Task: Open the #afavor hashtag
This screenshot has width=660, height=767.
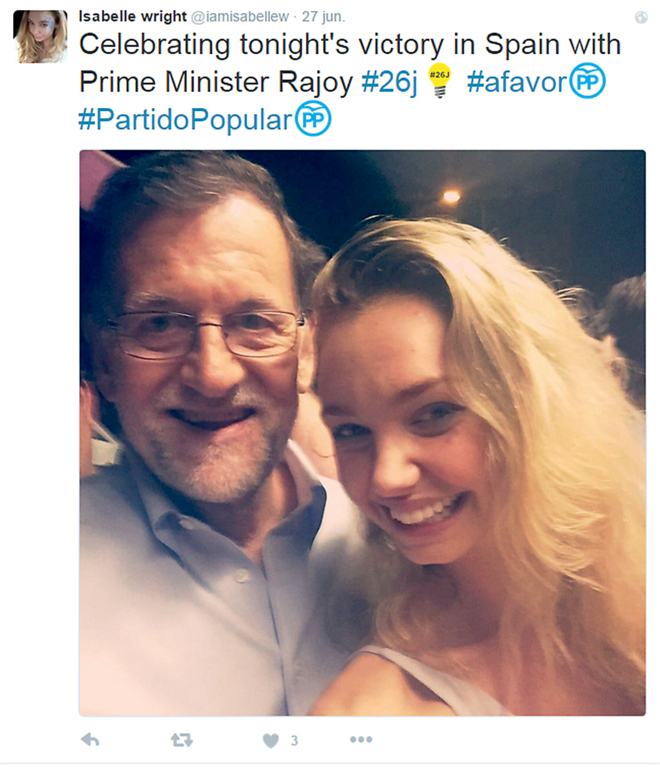Action: click(x=515, y=82)
